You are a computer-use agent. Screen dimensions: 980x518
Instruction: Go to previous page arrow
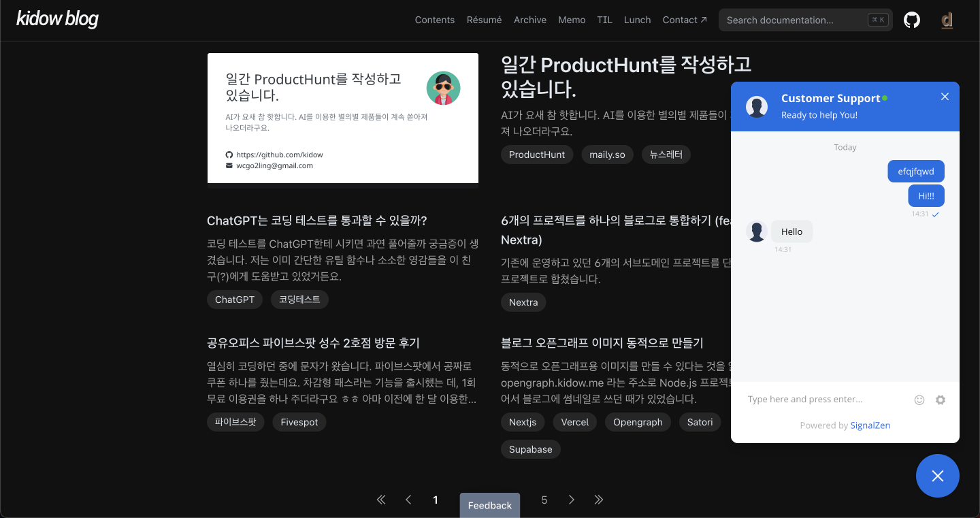(x=408, y=500)
